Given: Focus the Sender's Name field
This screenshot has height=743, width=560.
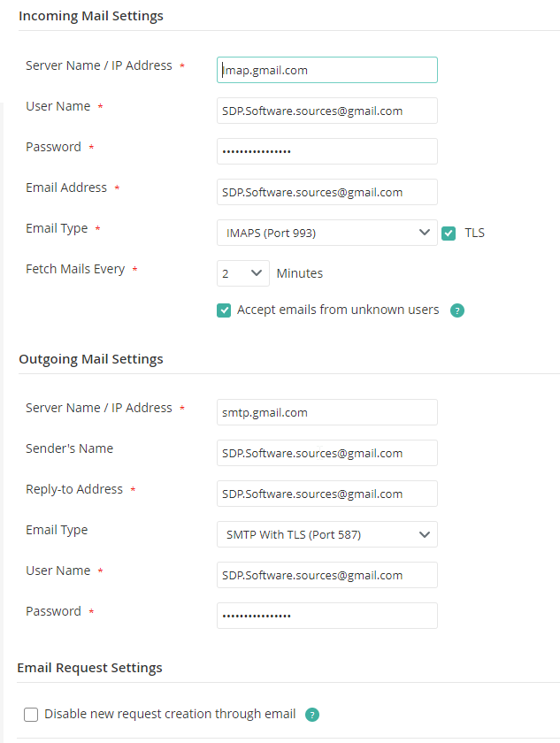Looking at the screenshot, I should (326, 453).
